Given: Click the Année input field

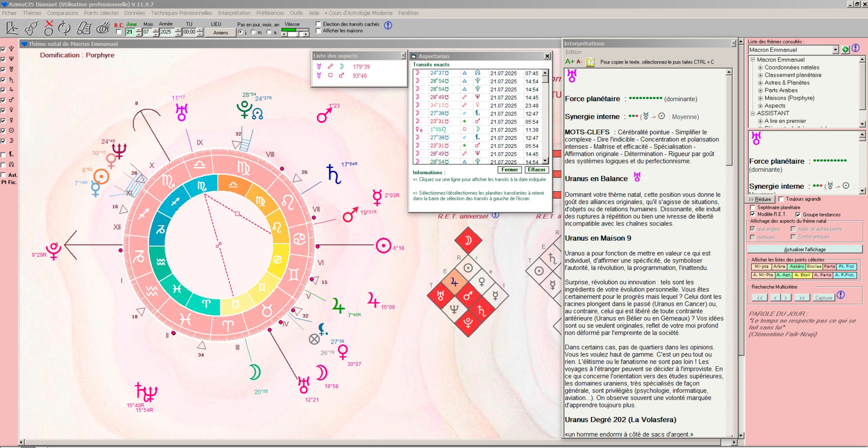Looking at the screenshot, I should (x=166, y=32).
